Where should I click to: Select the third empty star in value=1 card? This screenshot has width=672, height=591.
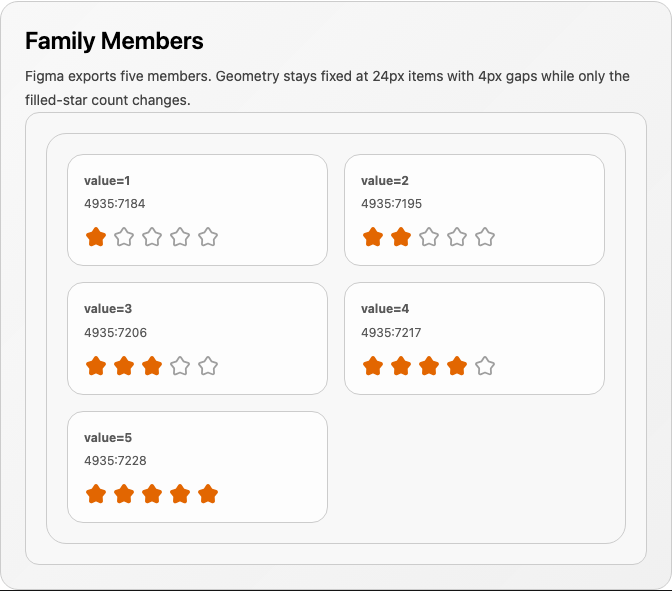pos(180,237)
